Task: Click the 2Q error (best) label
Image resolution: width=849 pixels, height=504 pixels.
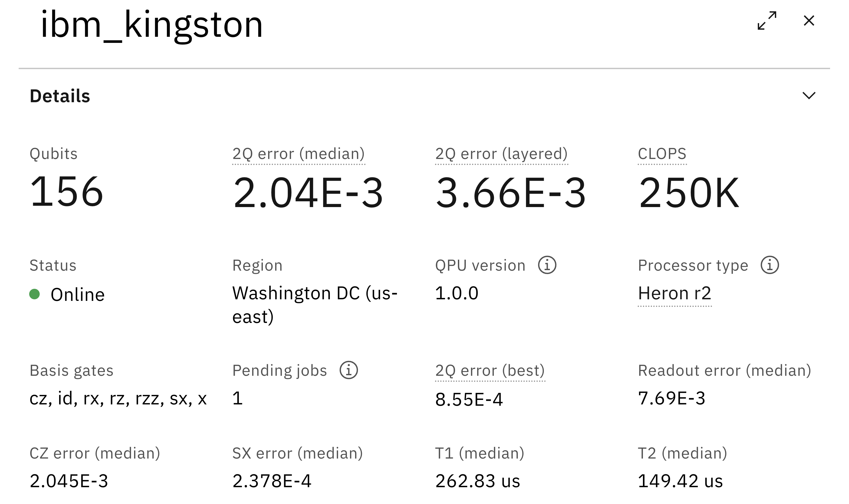Action: tap(490, 370)
